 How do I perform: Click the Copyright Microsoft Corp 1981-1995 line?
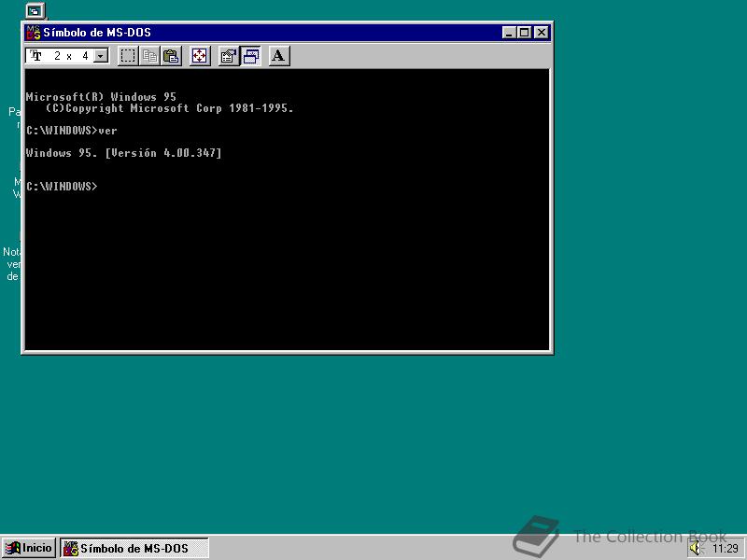(170, 108)
